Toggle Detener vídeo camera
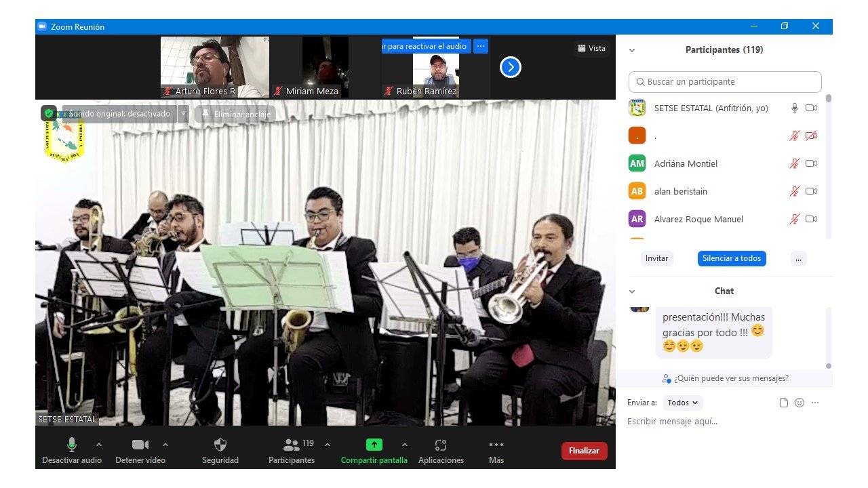Viewport: 868px width, 488px height. pos(140,445)
